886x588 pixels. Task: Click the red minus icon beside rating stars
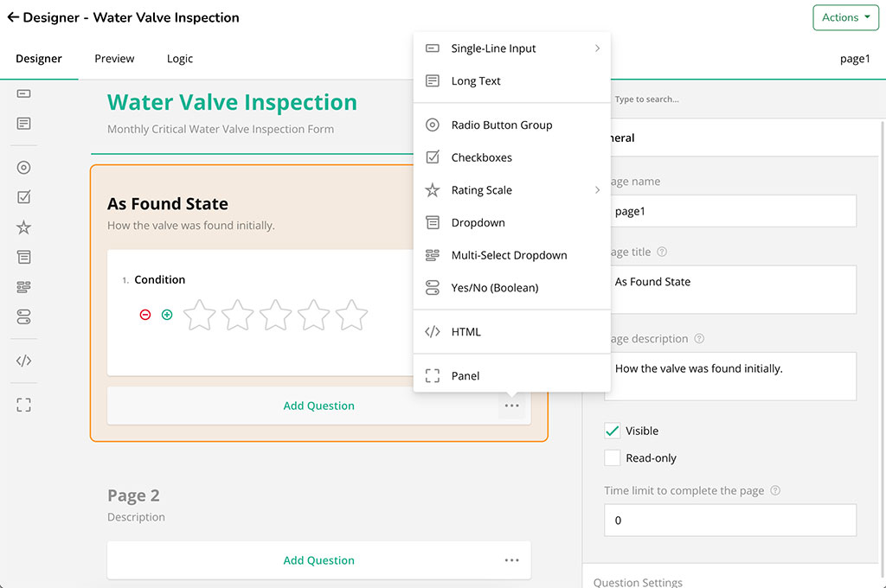point(145,315)
